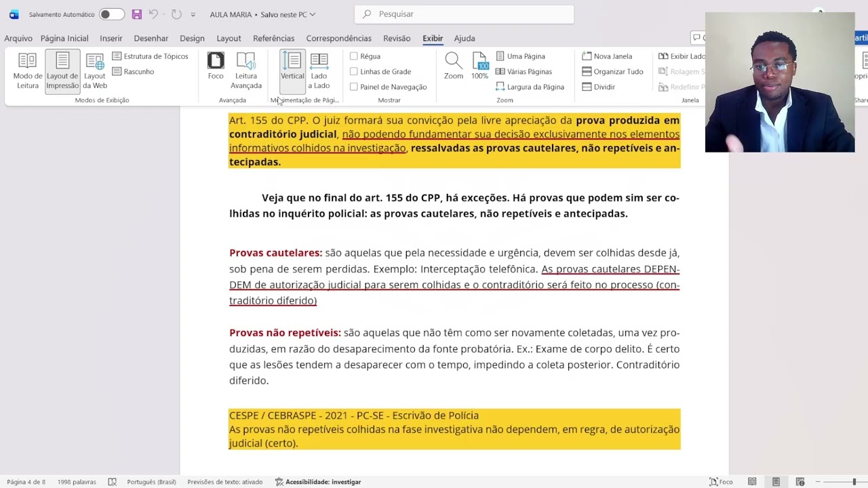Open Leitura Avançada tool
868x488 pixels.
coord(245,71)
